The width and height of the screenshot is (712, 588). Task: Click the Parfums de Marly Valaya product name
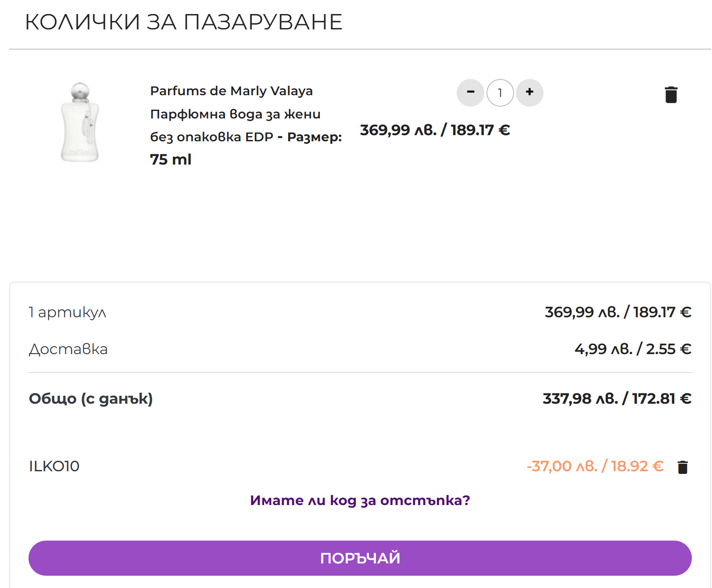[x=231, y=91]
